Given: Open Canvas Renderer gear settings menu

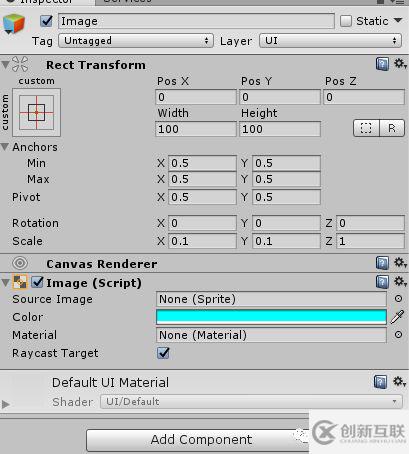Looking at the screenshot, I should click(400, 263).
